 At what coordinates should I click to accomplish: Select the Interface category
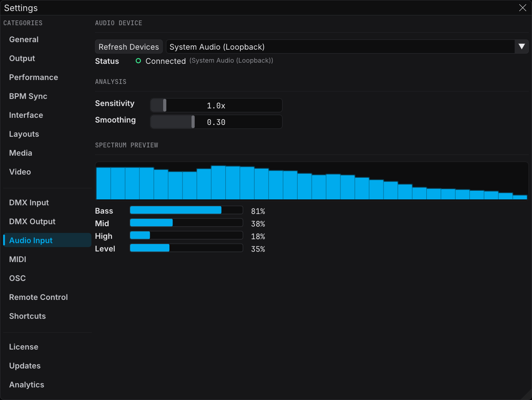tap(47, 115)
